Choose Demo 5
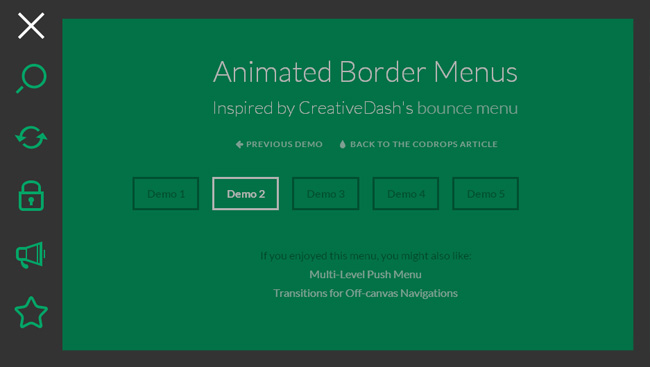 tap(485, 194)
